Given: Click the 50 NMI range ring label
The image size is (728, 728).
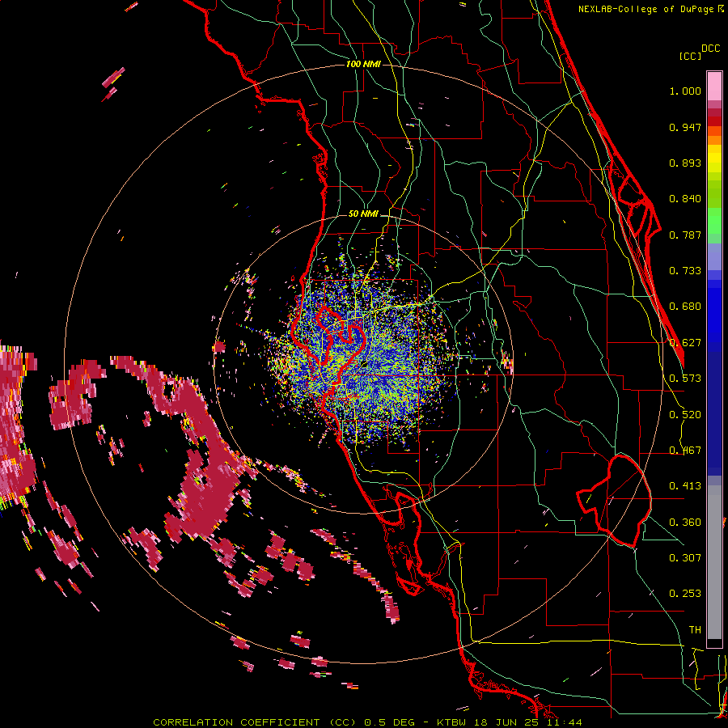Looking at the screenshot, I should (363, 214).
